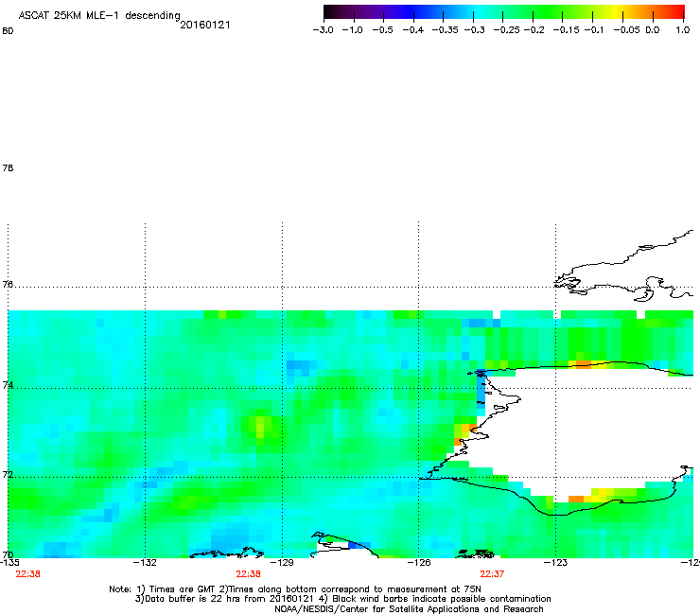Image resolution: width=700 pixels, height=615 pixels.
Task: Click the red "22:37" time stamp
Action: tap(492, 574)
